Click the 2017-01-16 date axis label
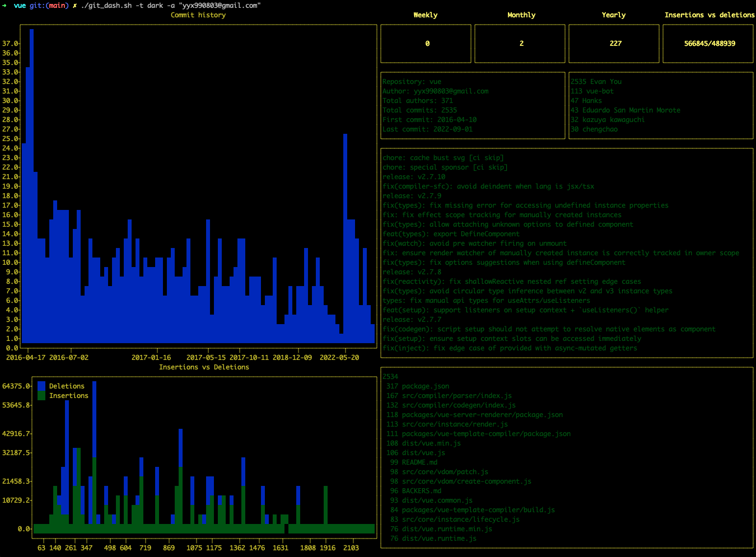The height and width of the screenshot is (557, 756). (151, 358)
